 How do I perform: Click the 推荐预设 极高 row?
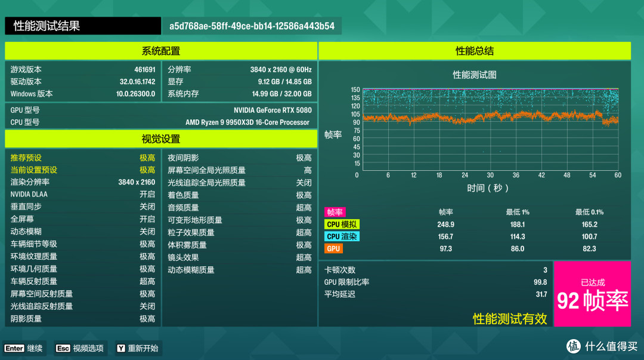[83, 158]
